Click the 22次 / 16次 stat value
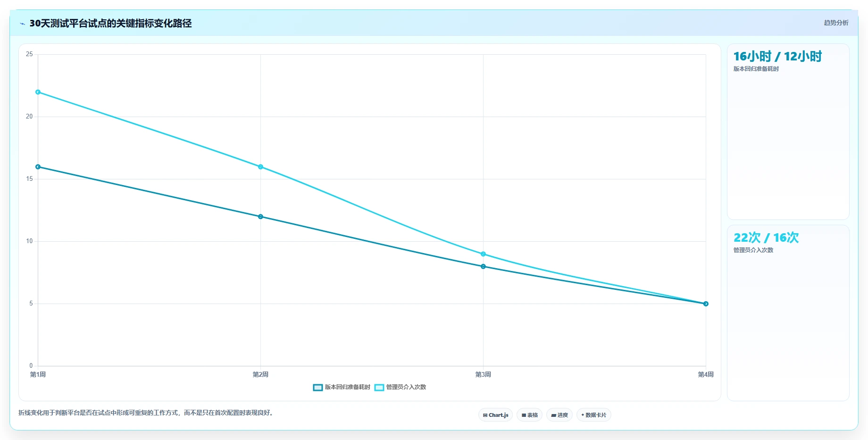 click(766, 237)
